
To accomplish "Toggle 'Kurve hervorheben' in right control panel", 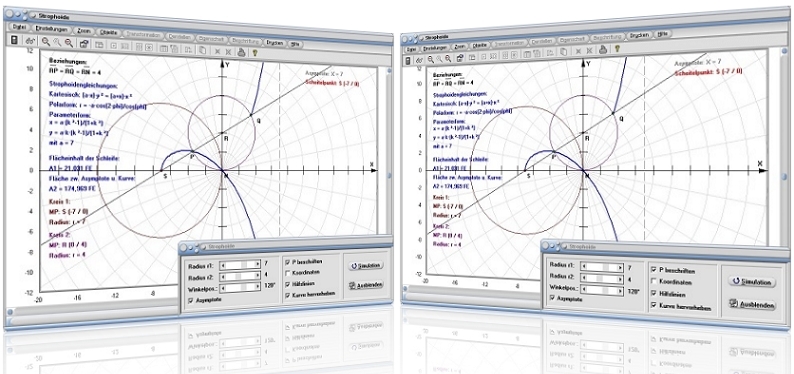I will tap(654, 305).
